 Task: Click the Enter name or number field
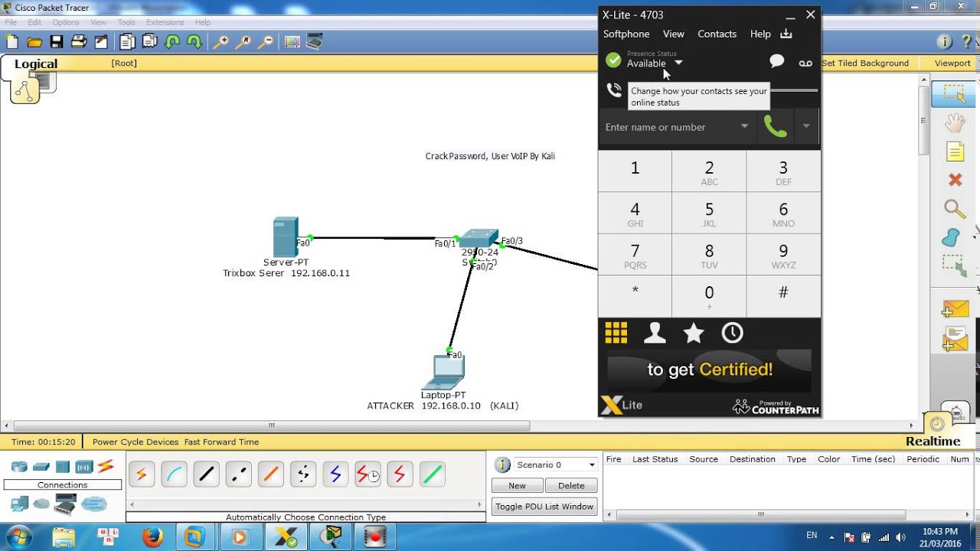[x=668, y=127]
